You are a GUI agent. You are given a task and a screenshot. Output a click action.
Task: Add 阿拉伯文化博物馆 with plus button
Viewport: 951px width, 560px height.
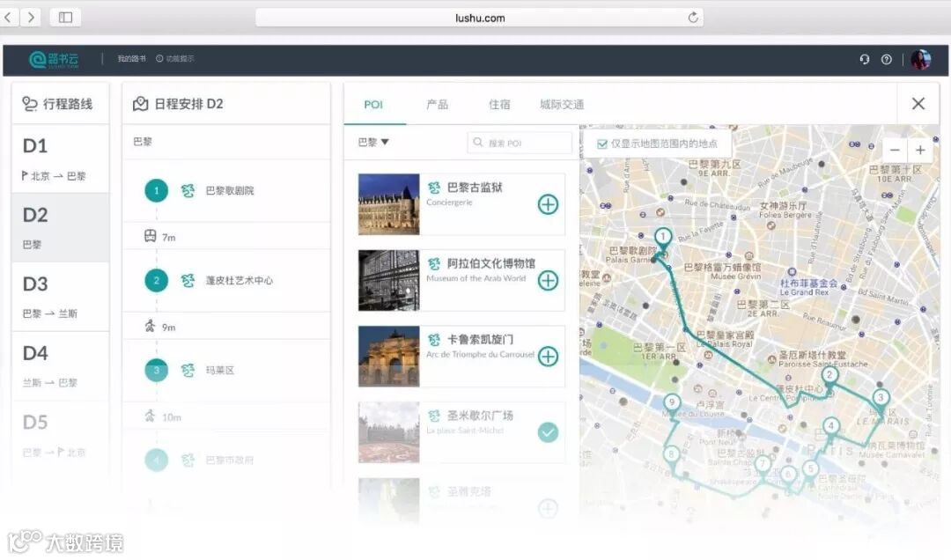[548, 280]
